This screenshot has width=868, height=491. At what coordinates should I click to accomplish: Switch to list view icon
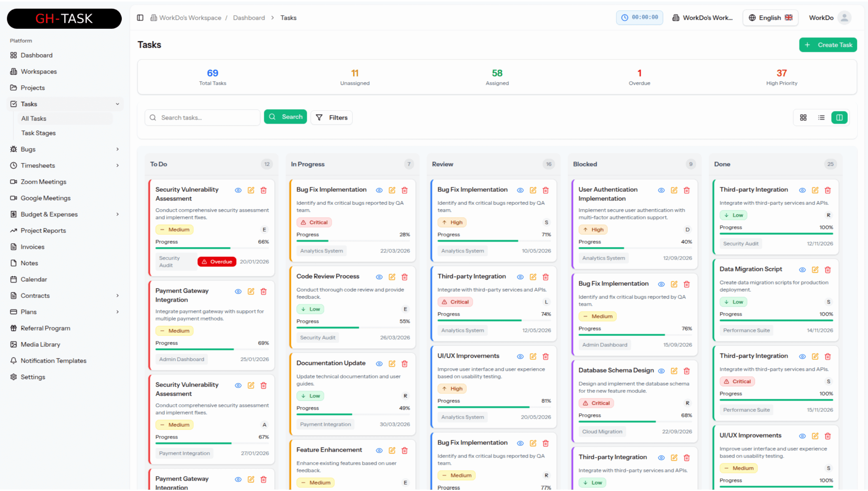click(x=821, y=118)
